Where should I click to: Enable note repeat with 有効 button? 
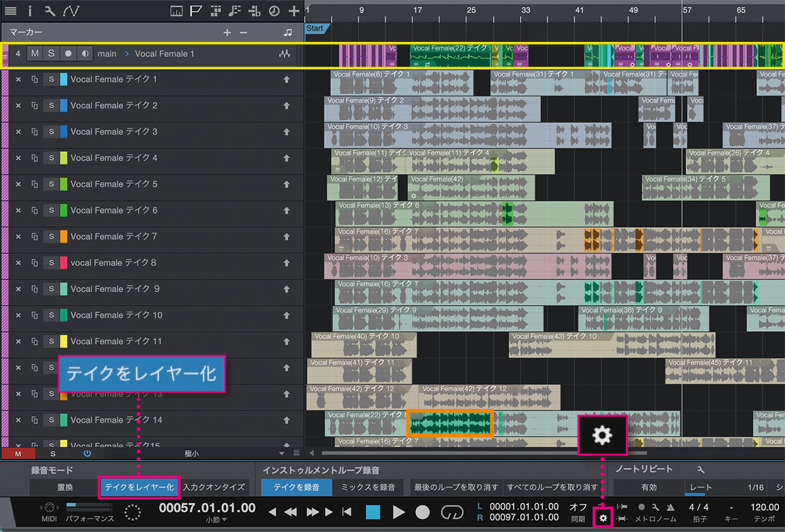tap(648, 488)
